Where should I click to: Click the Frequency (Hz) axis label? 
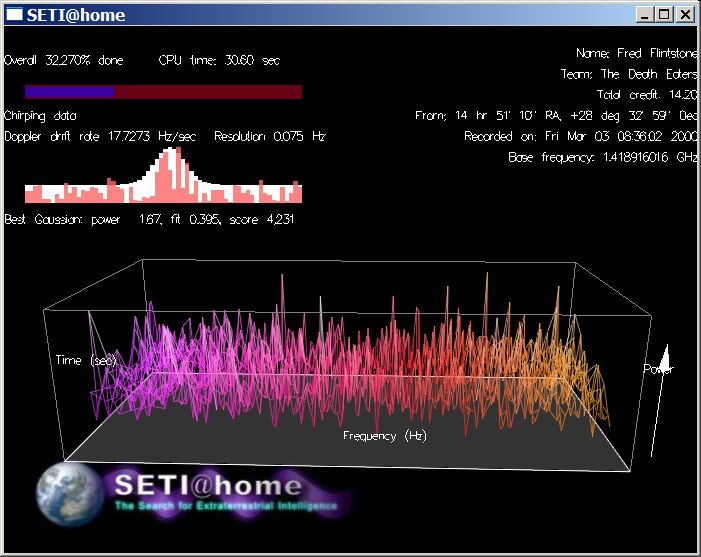point(385,436)
